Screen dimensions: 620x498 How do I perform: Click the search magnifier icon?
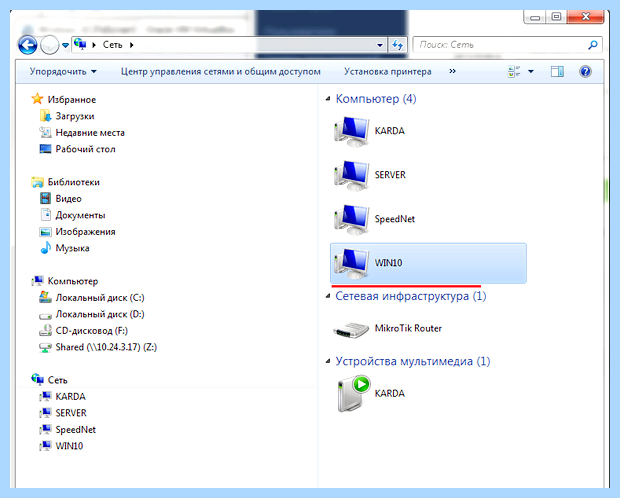593,45
